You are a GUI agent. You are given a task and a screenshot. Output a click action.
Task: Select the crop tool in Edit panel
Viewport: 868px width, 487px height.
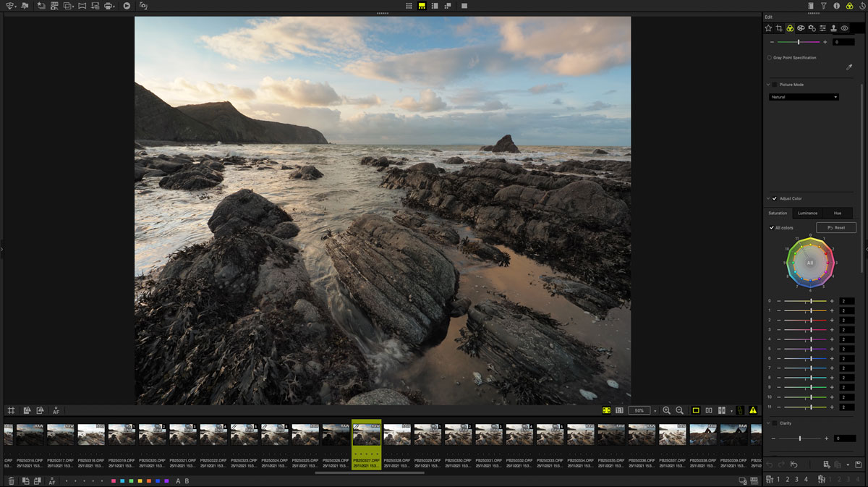pos(779,28)
